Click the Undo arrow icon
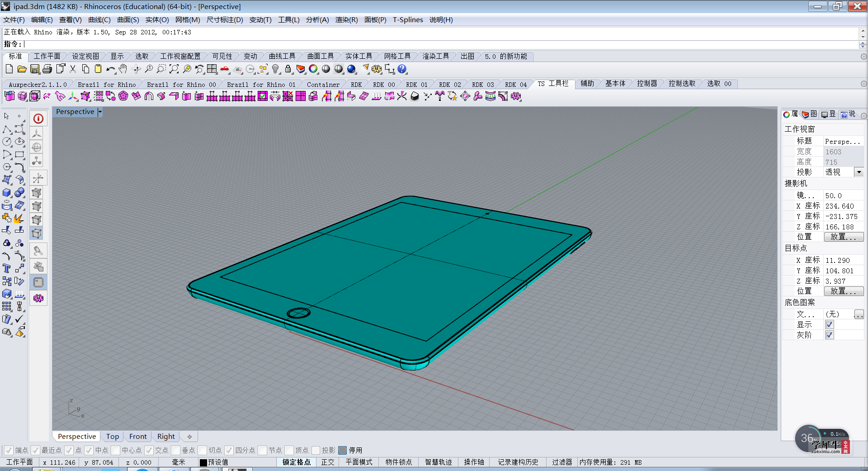 click(111, 69)
